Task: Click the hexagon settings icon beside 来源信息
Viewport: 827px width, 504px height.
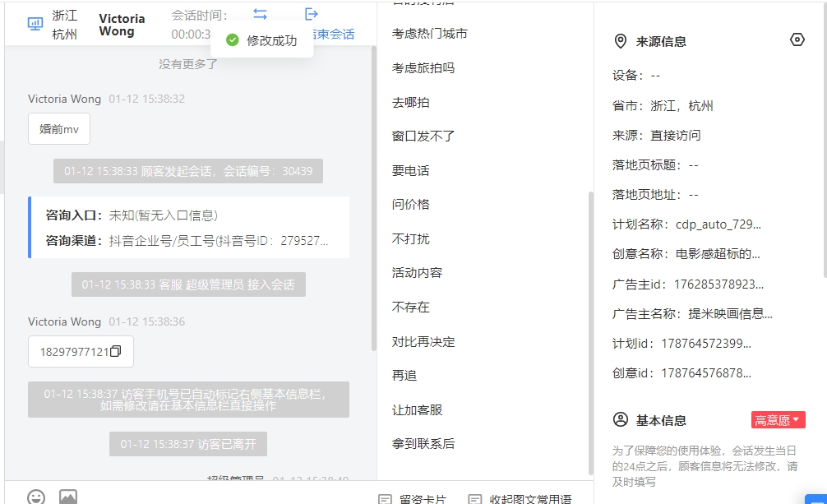Action: (797, 39)
